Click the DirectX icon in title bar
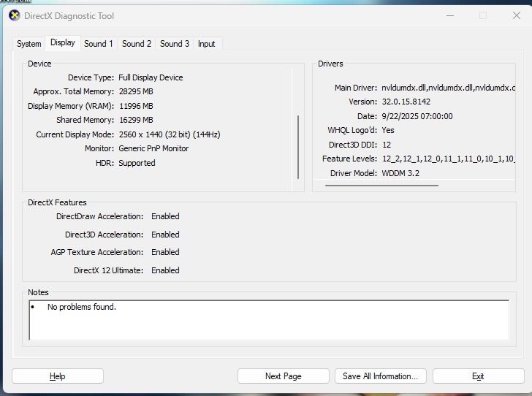The width and height of the screenshot is (532, 396). coord(15,16)
